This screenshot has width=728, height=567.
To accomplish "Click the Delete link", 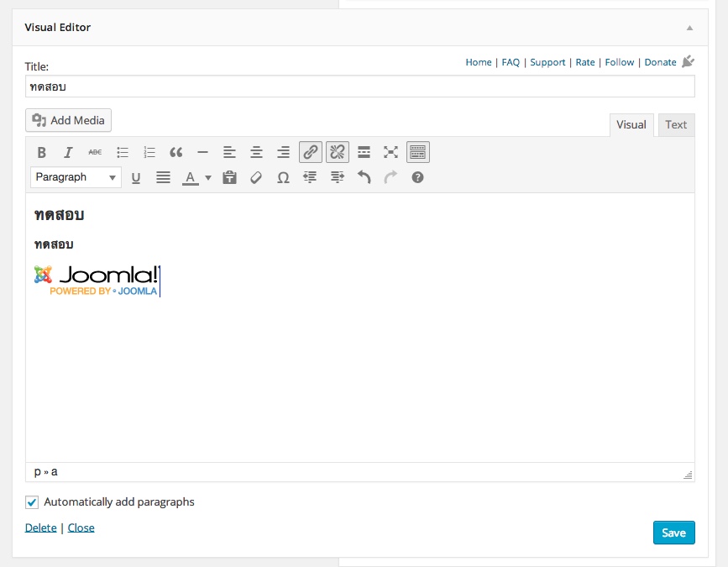I will click(41, 528).
